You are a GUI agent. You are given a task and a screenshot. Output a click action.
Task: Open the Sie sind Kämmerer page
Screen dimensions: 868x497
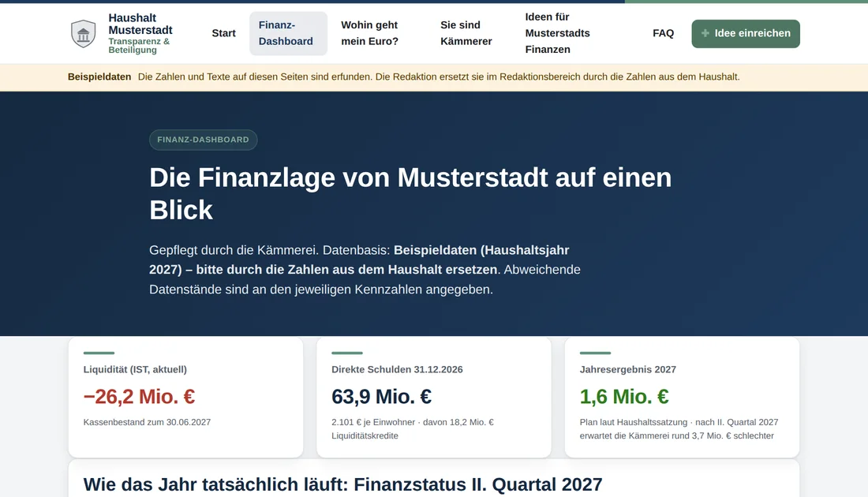point(466,33)
